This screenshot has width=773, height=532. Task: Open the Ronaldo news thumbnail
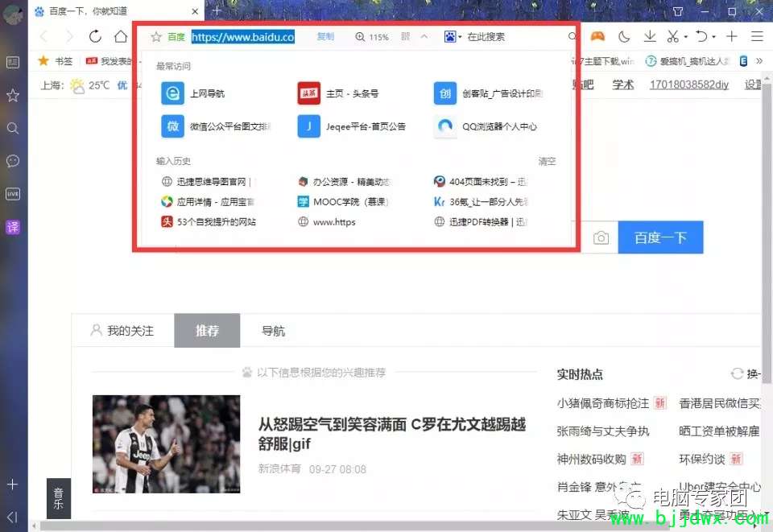[x=166, y=443]
